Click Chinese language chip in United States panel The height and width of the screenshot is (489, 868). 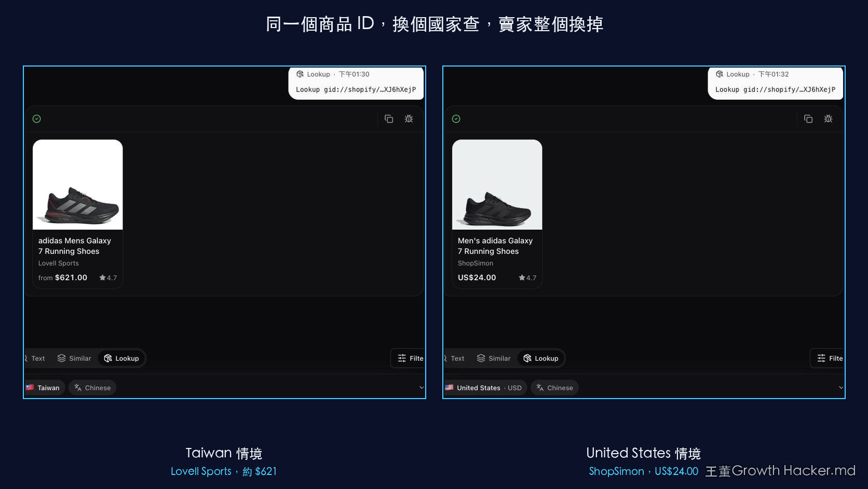coord(554,388)
